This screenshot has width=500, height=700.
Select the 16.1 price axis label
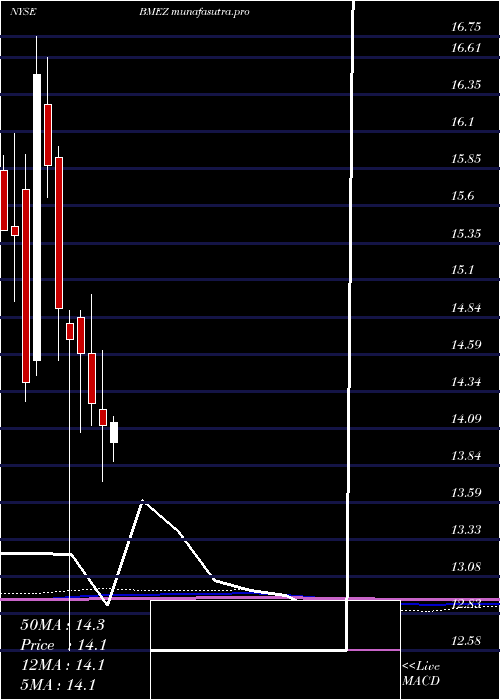click(463, 121)
